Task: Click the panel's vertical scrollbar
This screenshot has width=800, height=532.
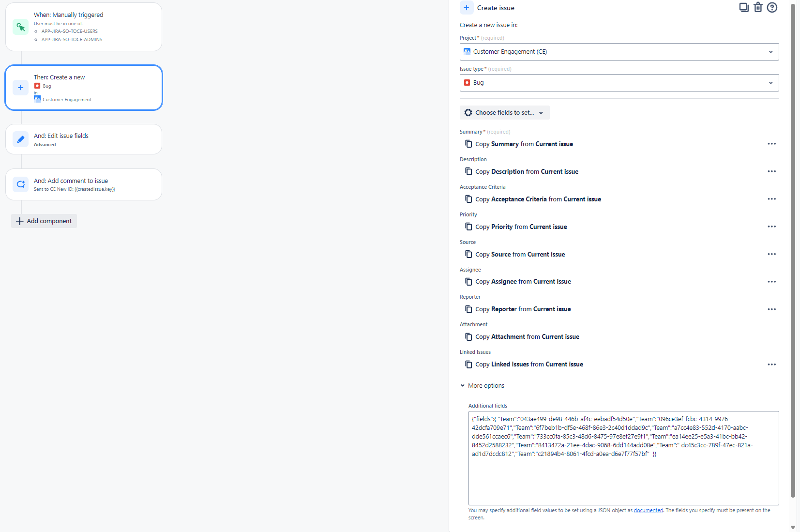Action: [793, 251]
